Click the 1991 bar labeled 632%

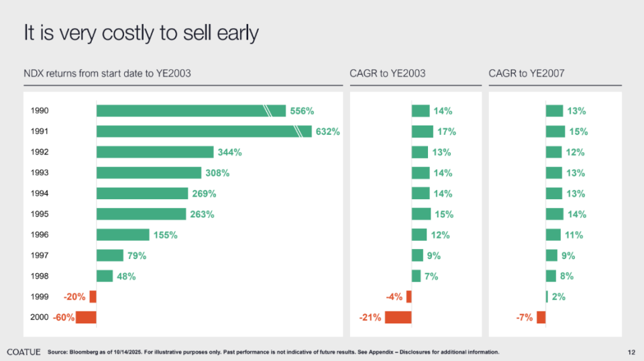pos(201,132)
